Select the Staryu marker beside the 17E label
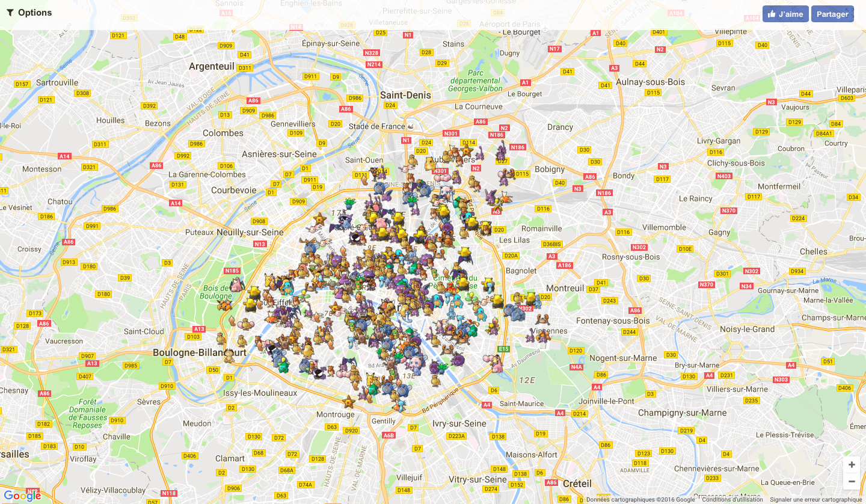This screenshot has height=504, width=866. [319, 218]
